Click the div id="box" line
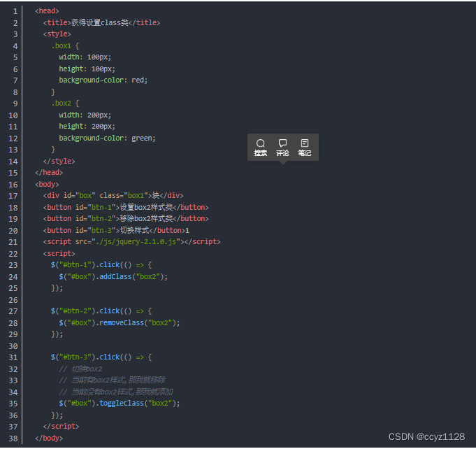This screenshot has height=449, width=476. click(x=113, y=196)
